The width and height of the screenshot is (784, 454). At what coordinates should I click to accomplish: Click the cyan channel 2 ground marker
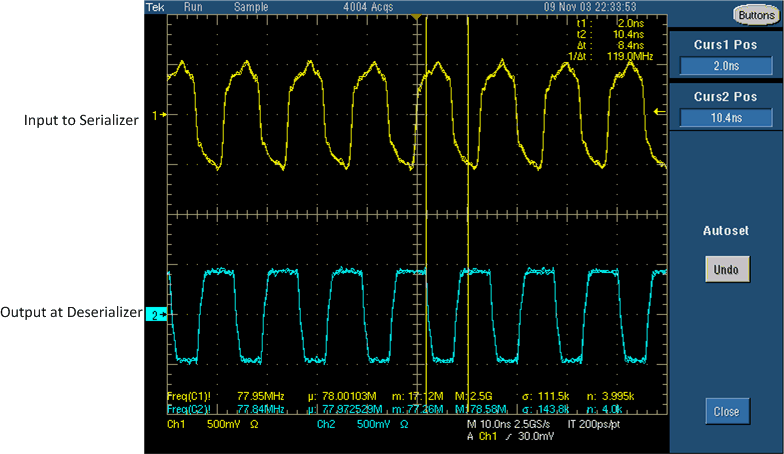tap(157, 315)
